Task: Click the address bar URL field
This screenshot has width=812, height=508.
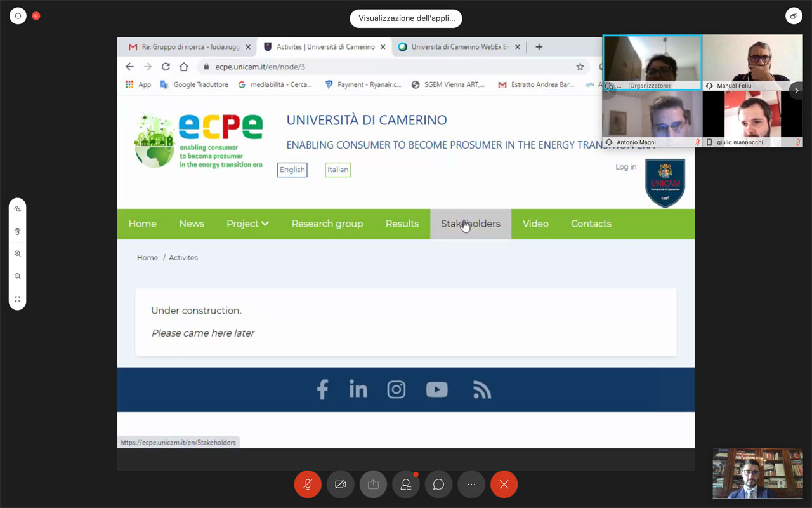Action: (x=393, y=67)
